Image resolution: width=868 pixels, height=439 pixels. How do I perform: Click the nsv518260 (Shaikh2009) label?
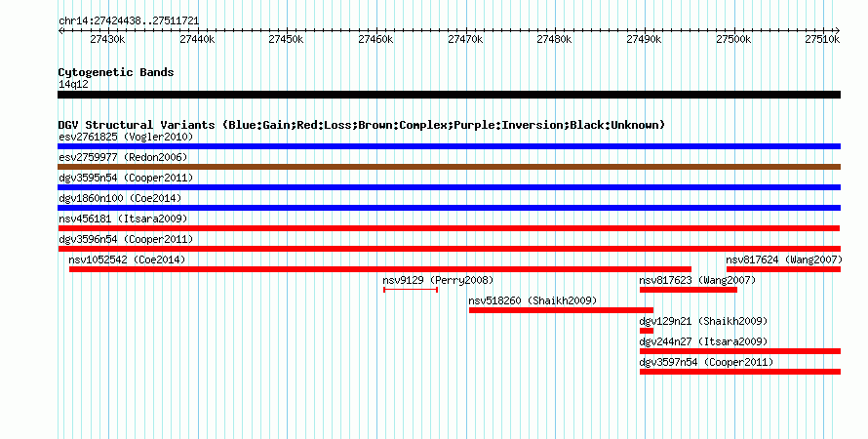[533, 301]
